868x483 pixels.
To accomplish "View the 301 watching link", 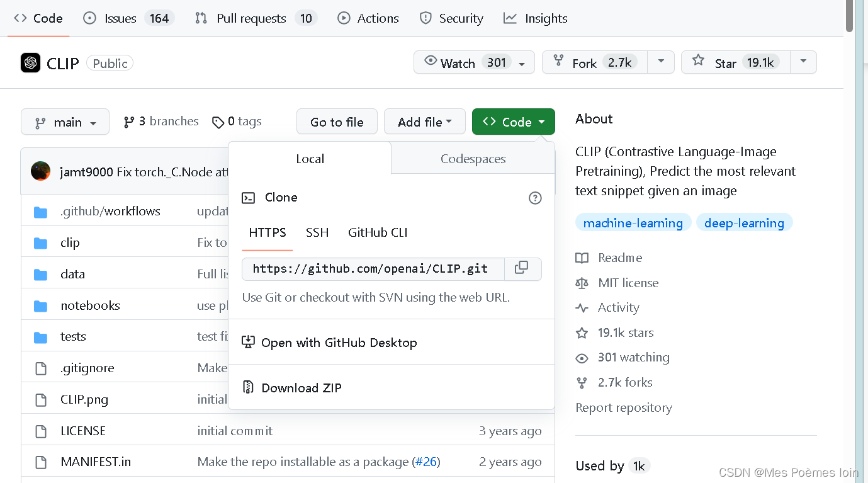I will tap(623, 357).
